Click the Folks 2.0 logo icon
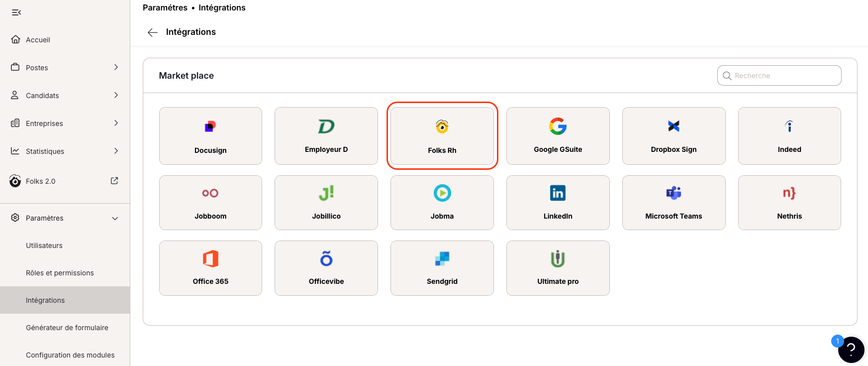The height and width of the screenshot is (366, 868). coord(15,181)
